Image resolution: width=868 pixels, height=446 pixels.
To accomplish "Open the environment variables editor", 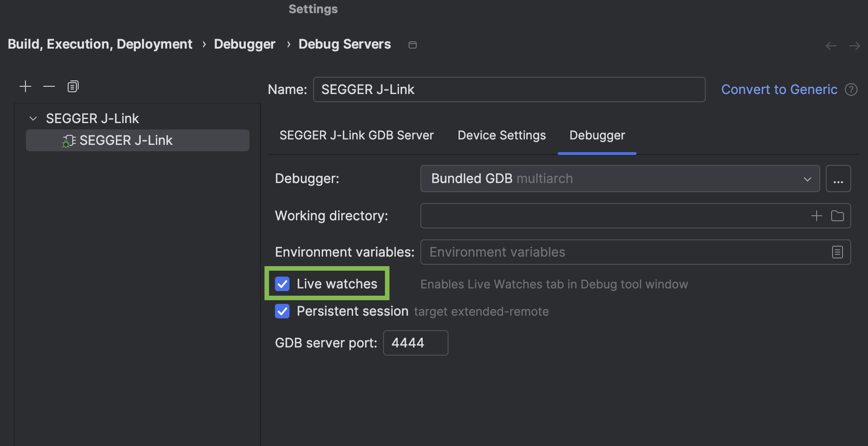I will [x=837, y=252].
